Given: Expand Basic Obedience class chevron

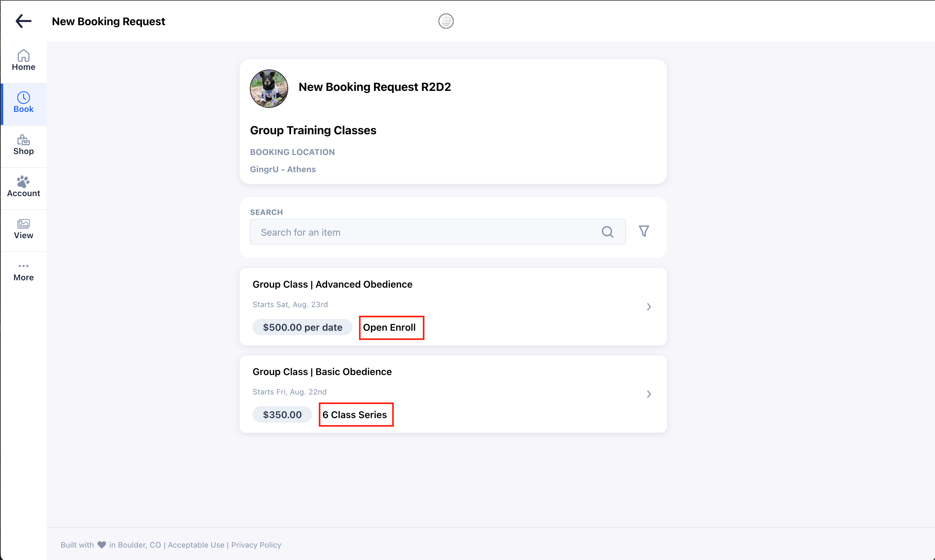Looking at the screenshot, I should 649,394.
